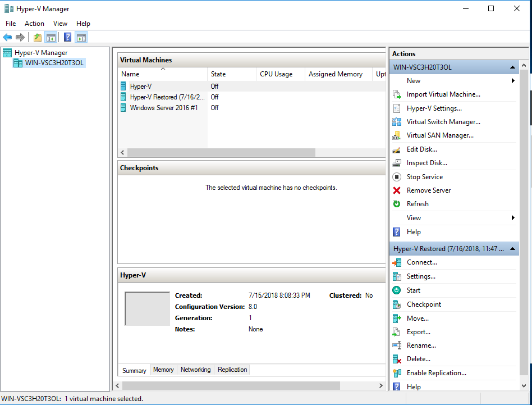The height and width of the screenshot is (405, 532).
Task: Open the Action menu
Action: pos(34,24)
